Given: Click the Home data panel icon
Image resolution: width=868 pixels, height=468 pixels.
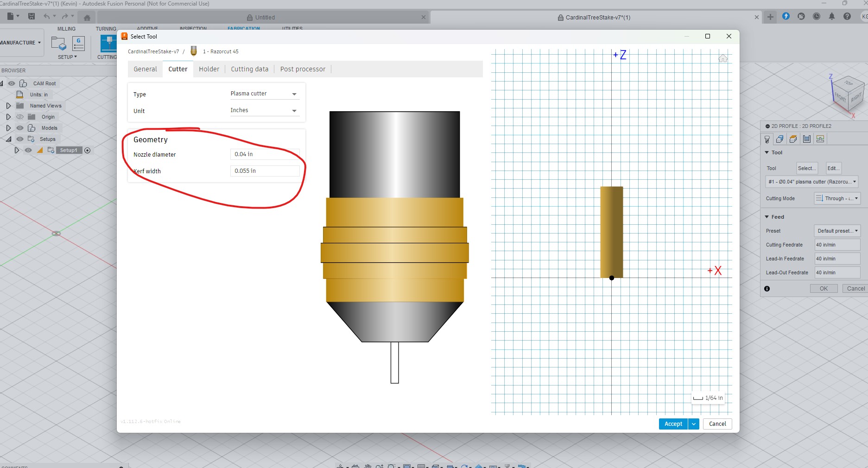Looking at the screenshot, I should (x=87, y=18).
